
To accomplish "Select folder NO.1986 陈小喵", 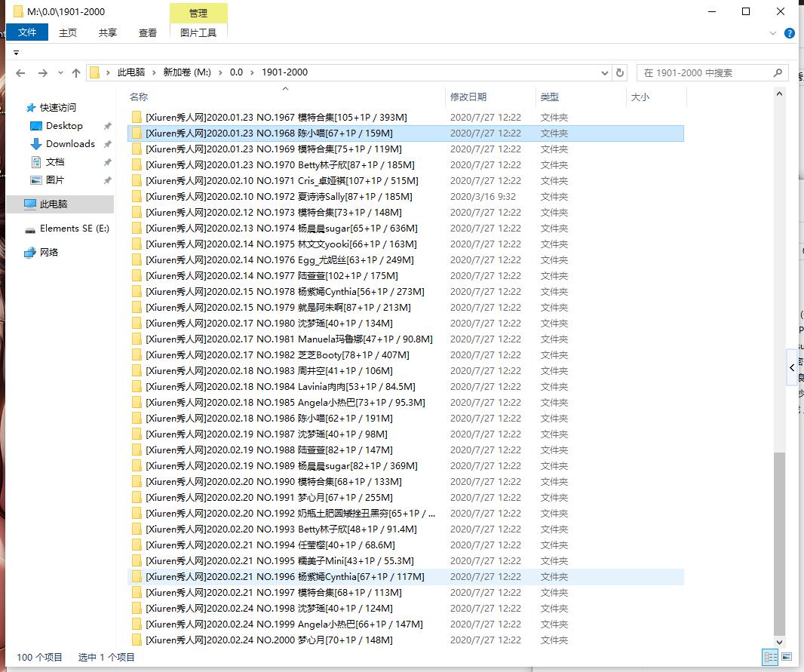I will point(406,419).
